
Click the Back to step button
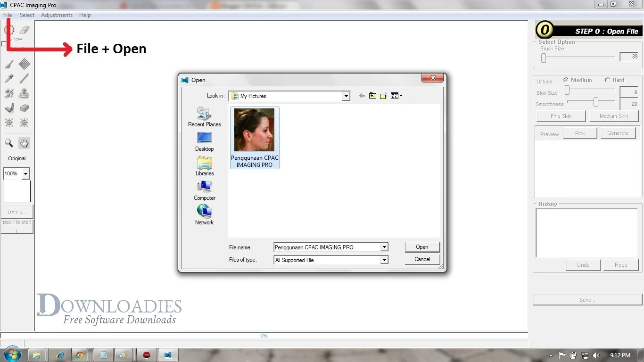coord(17,226)
